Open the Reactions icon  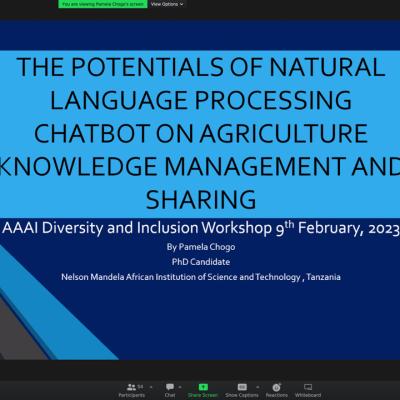(276, 387)
